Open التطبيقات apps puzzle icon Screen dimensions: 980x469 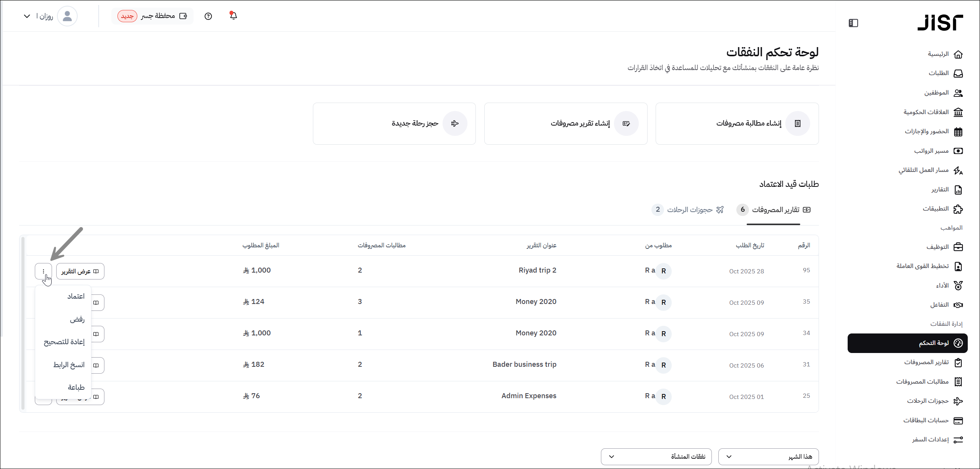click(957, 209)
